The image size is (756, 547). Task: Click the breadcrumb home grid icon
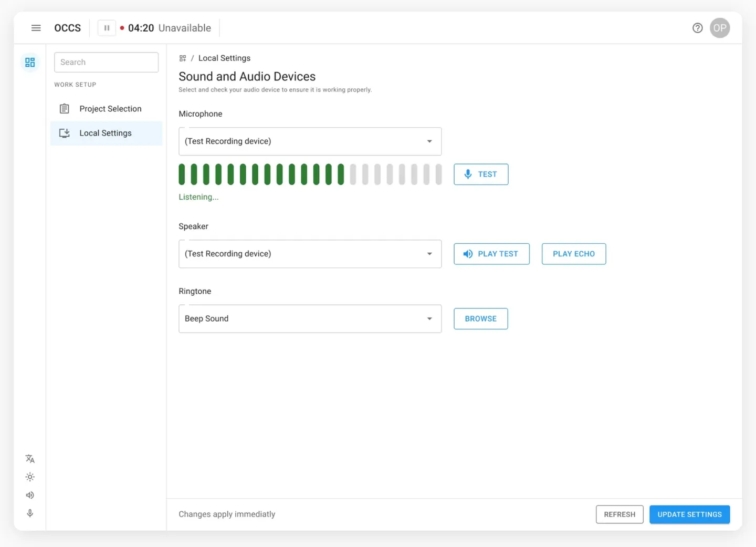(x=183, y=58)
